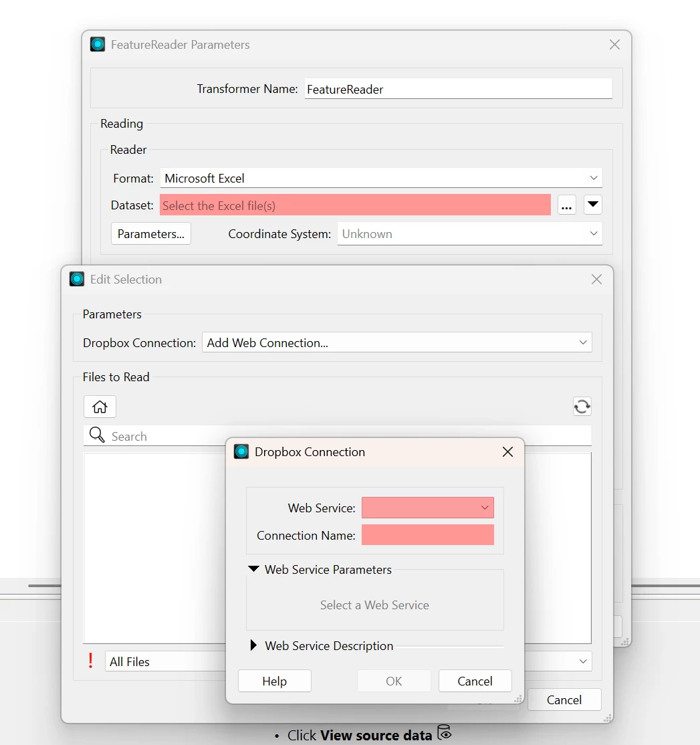This screenshot has width=700, height=745.
Task: Click the 'Select a Web Service' placeholder text
Action: 374,605
